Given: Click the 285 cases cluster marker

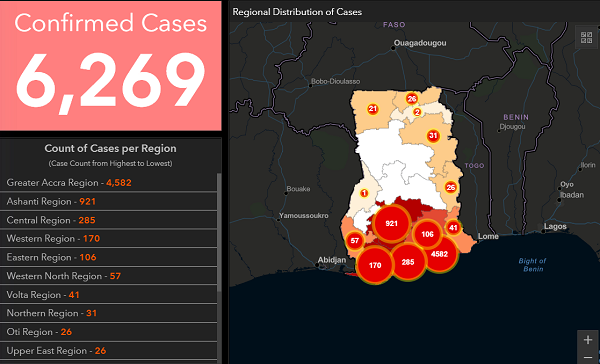Looking at the screenshot, I should coord(408,262).
